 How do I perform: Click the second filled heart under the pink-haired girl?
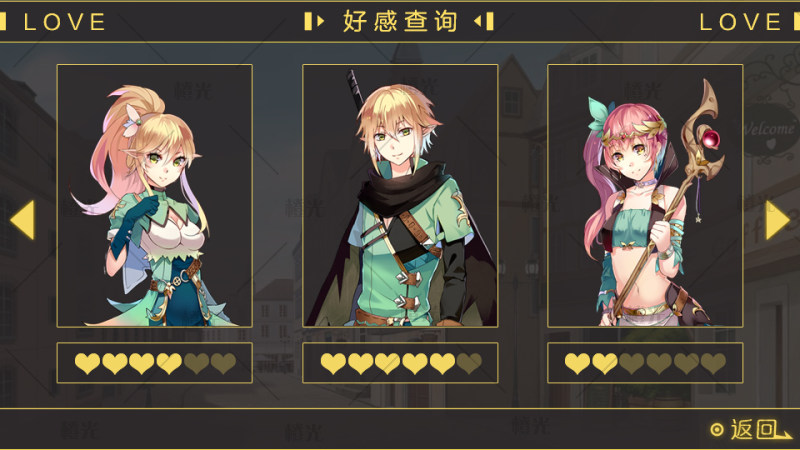(605, 363)
